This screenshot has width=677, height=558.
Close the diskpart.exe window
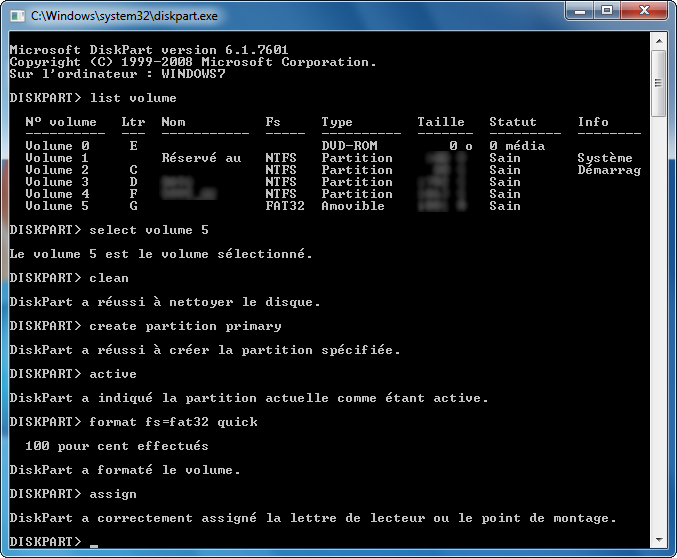click(x=644, y=11)
